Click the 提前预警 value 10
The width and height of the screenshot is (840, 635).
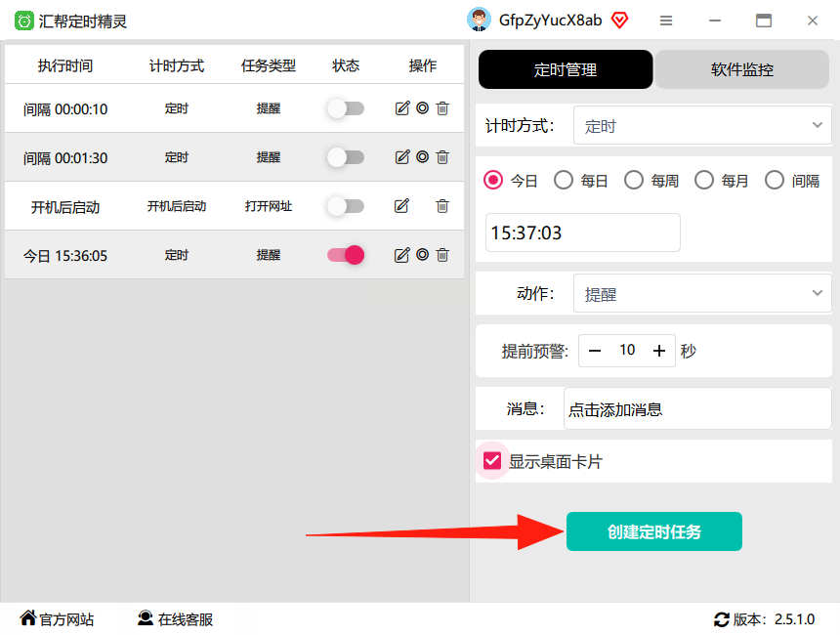pyautogui.click(x=627, y=351)
